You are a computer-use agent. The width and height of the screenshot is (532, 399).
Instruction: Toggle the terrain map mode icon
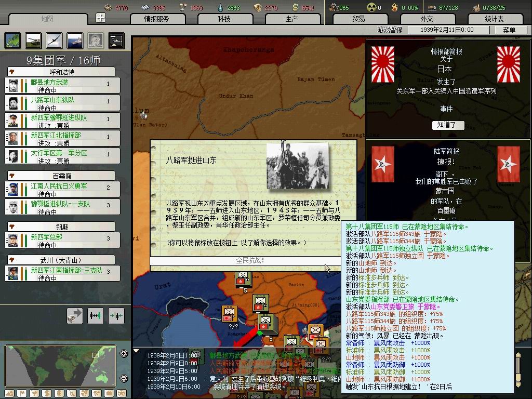(x=9, y=393)
